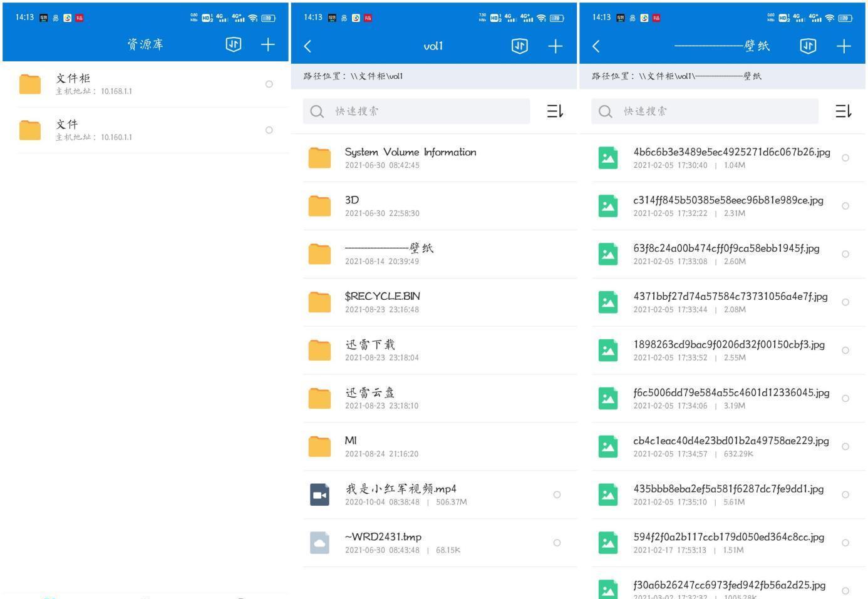Viewport: 868px width, 599px height.
Task: Open the ———壁纸 folder in vol1 list
Action: point(440,253)
